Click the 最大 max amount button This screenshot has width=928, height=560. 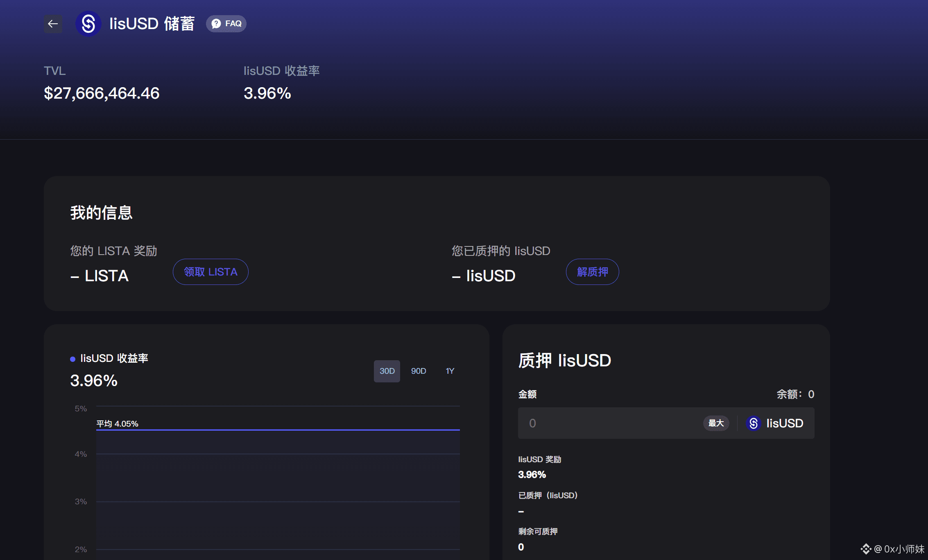point(716,423)
